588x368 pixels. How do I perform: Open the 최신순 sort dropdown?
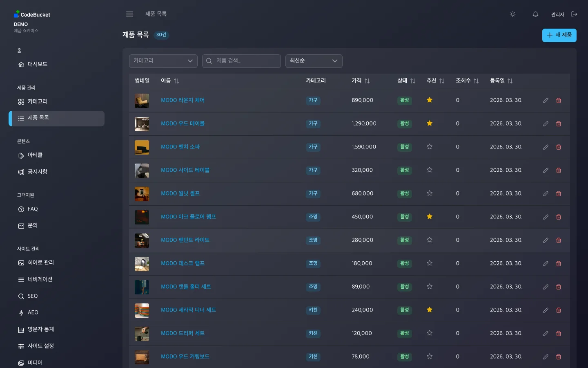coord(314,61)
